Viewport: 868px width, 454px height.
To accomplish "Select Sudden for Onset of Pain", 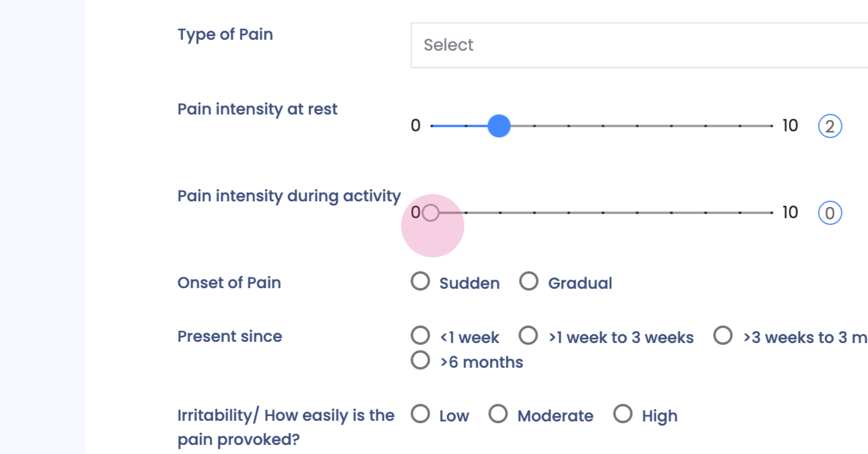I will click(420, 282).
